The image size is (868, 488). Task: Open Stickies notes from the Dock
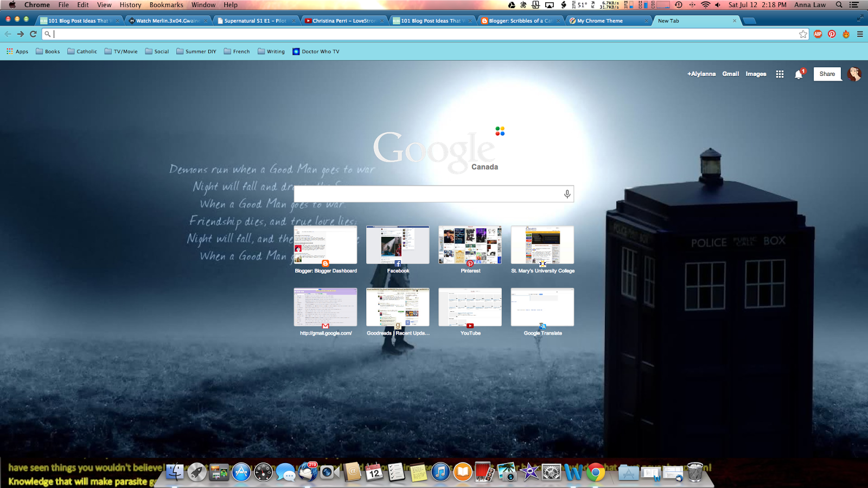[x=418, y=472]
